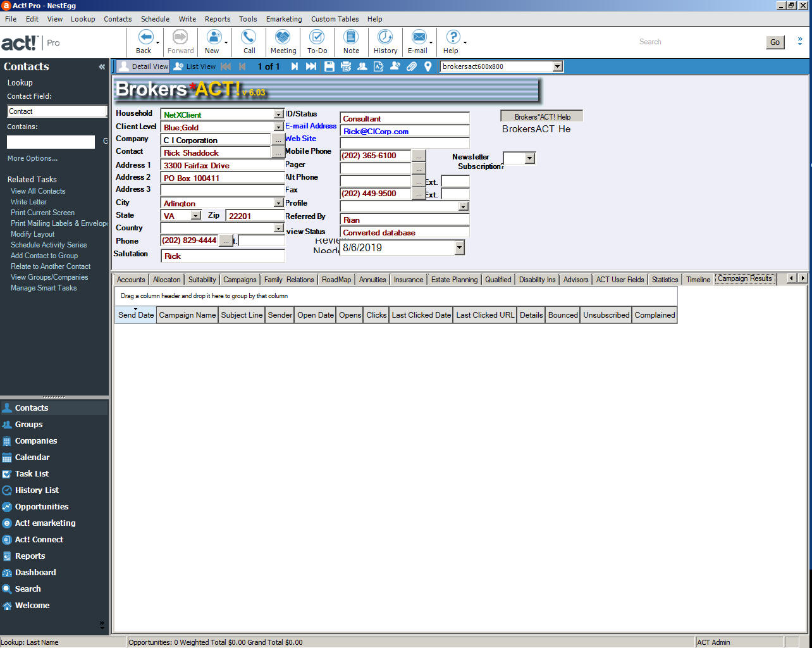This screenshot has height=648, width=812.
Task: Open Act! emarketing in the navigation pane
Action: [54, 523]
